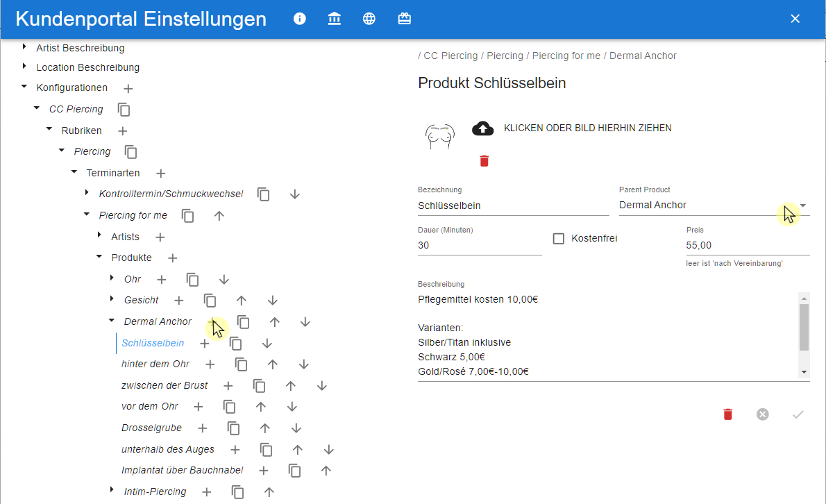Image resolution: width=826 pixels, height=504 pixels.
Task: Click KLICKEN ODER BILD HIERHIN ZIEHEN
Action: coord(587,128)
